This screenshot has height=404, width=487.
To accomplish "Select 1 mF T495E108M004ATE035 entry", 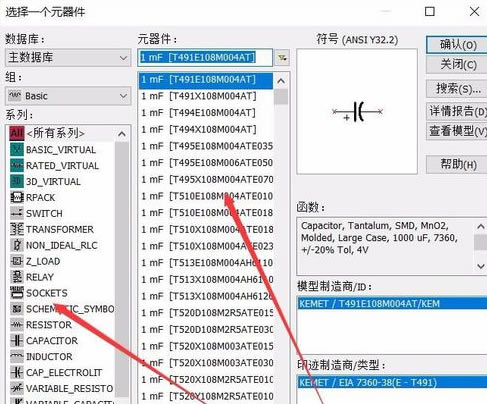I will (206, 146).
